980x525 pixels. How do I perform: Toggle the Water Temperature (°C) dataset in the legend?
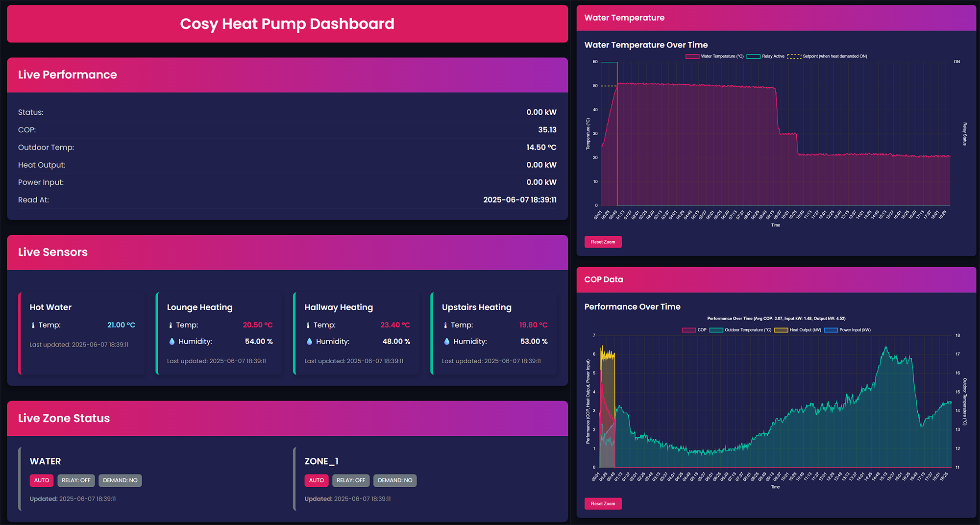tap(720, 56)
